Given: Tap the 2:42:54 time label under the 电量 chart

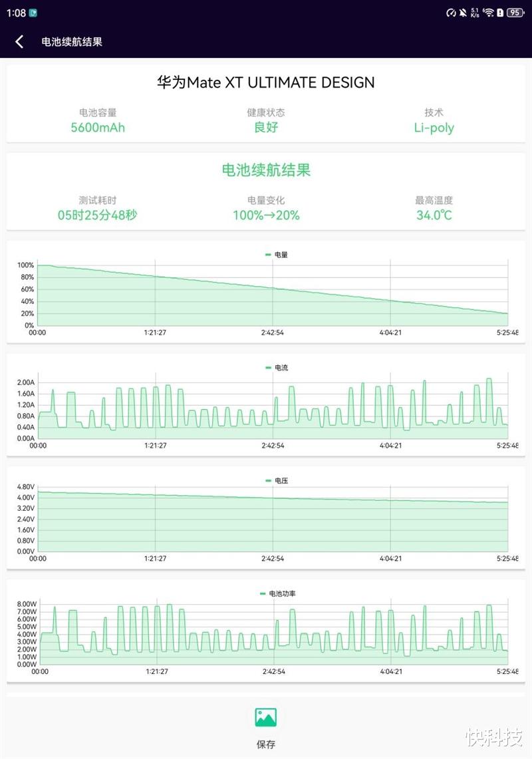Looking at the screenshot, I should [273, 333].
